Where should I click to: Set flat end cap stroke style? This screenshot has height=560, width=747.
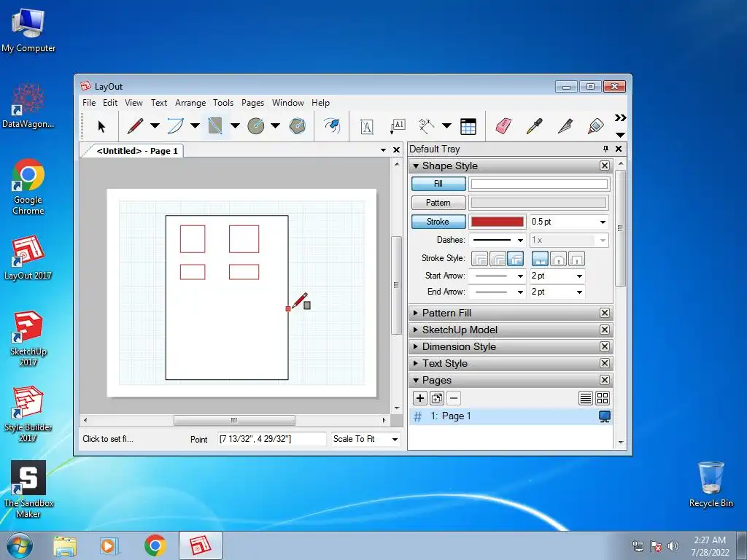(541, 259)
